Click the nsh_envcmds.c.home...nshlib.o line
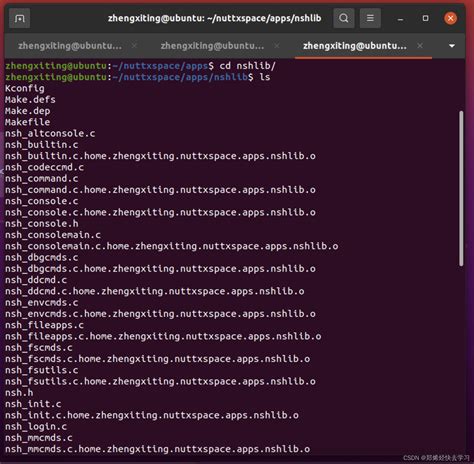 point(160,314)
